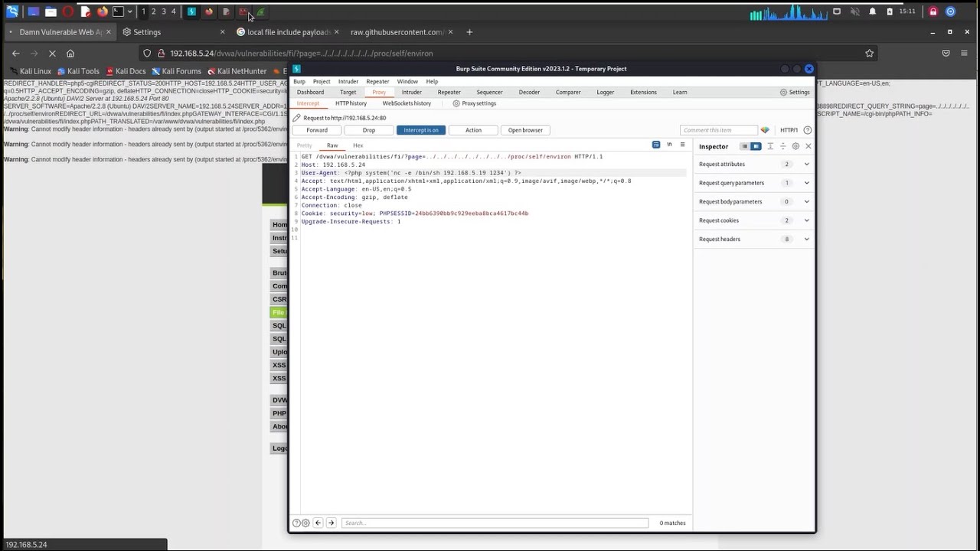Stop loading the page in Firefox
The height and width of the screenshot is (551, 980).
52,54
